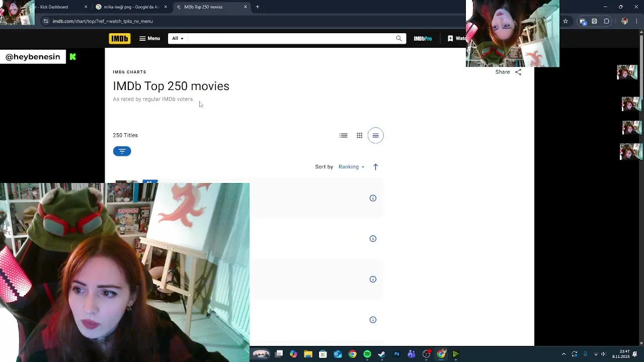Open Spotify from taskbar
The height and width of the screenshot is (362, 644).
367,354
